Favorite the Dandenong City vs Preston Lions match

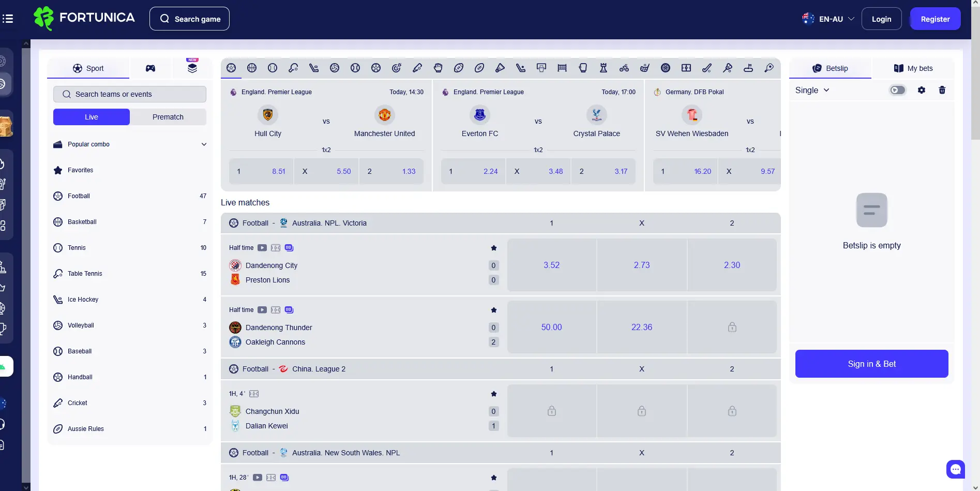[x=494, y=248]
